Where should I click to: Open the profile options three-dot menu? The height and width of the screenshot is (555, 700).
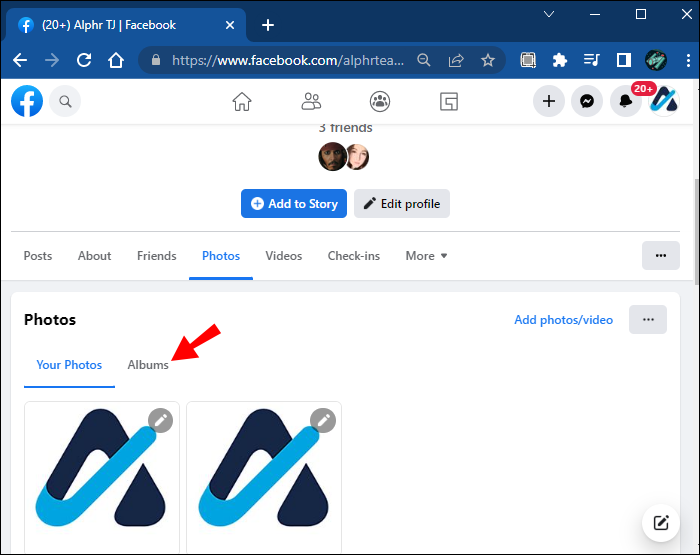coord(661,255)
